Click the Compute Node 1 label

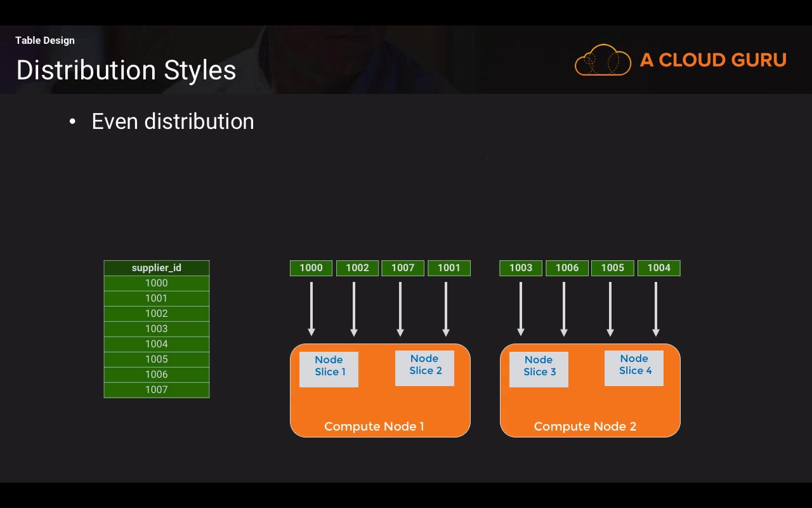pyautogui.click(x=374, y=427)
